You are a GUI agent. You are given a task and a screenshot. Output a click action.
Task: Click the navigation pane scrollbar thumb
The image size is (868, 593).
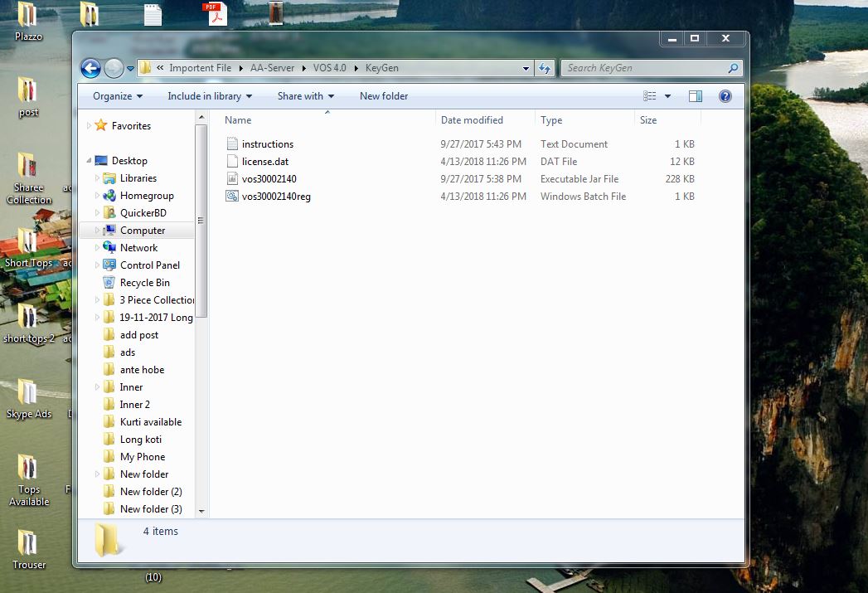pyautogui.click(x=201, y=221)
